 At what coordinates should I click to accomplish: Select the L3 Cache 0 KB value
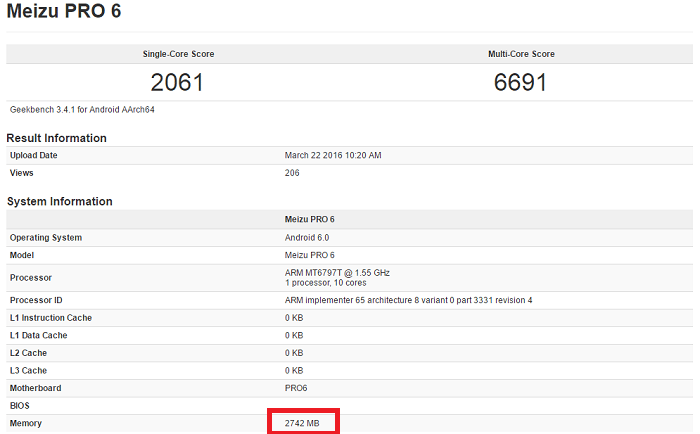tap(294, 371)
